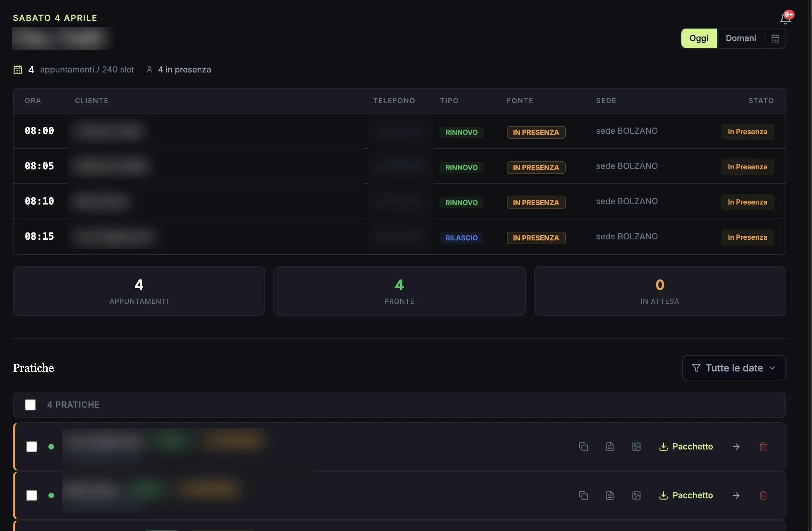Click sede BOLZANO in the 08:05 row

(627, 166)
